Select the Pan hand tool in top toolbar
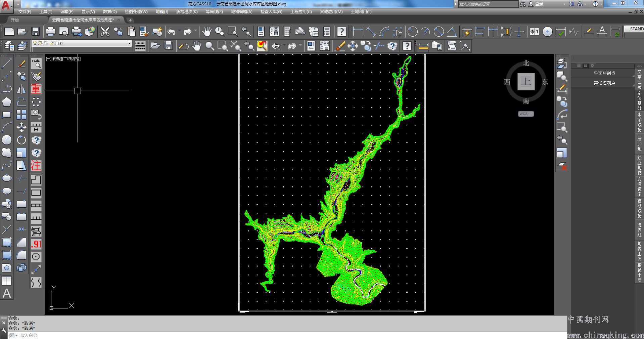The height and width of the screenshot is (339, 644). [x=206, y=32]
